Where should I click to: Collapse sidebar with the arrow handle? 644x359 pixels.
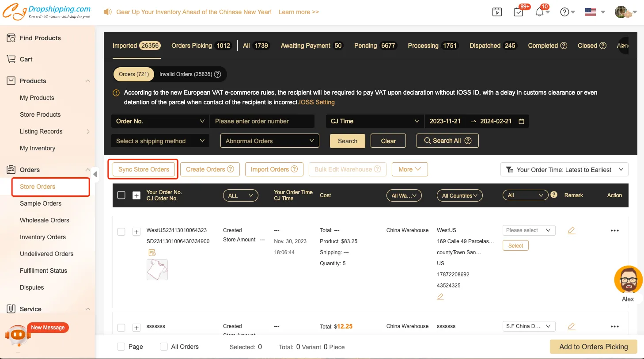pos(95,174)
